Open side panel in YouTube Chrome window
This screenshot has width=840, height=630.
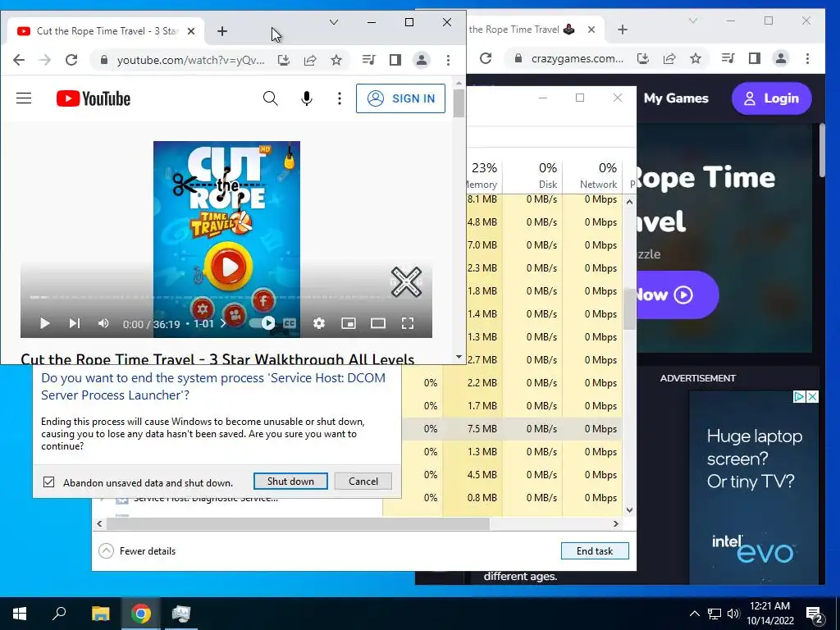tap(395, 60)
